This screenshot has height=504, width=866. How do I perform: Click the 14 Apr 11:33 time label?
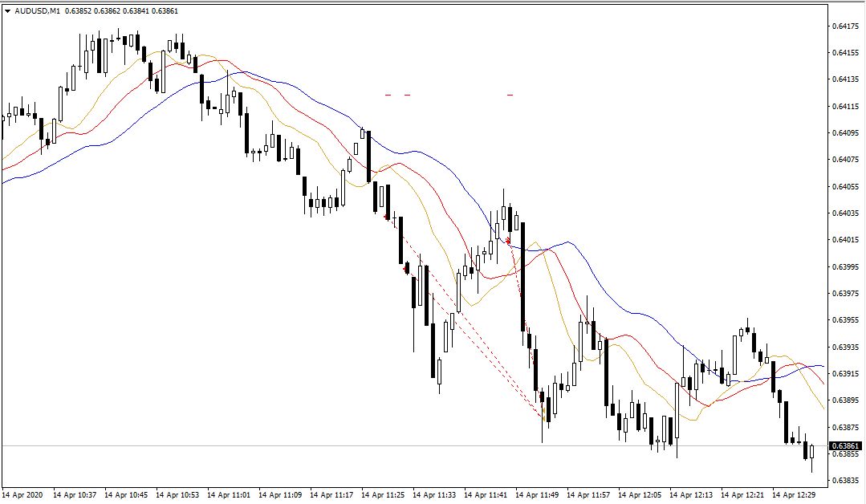pyautogui.click(x=434, y=494)
